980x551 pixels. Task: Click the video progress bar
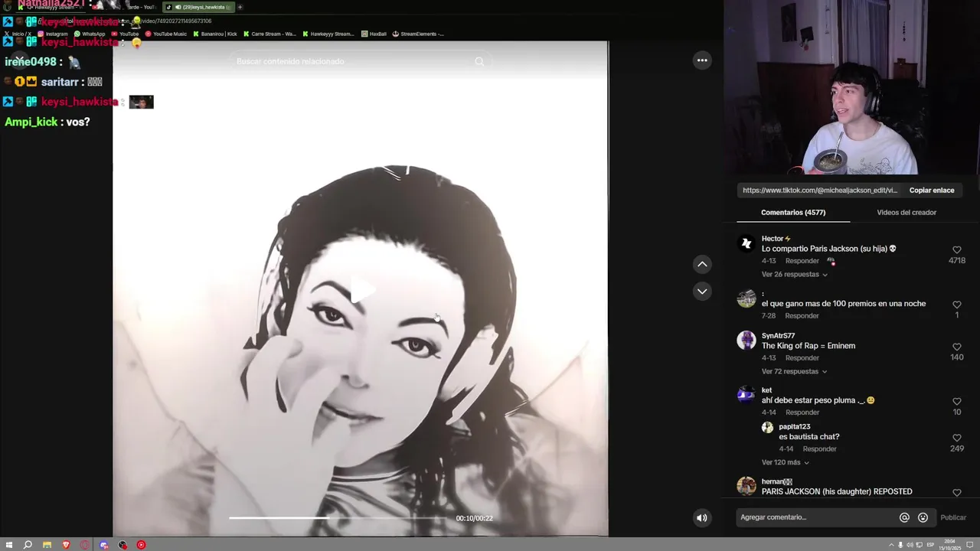339,518
